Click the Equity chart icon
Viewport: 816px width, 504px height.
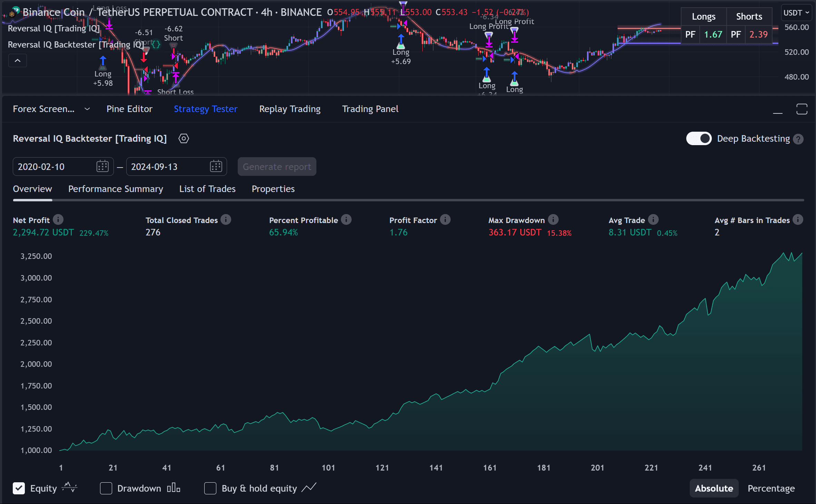(x=69, y=487)
